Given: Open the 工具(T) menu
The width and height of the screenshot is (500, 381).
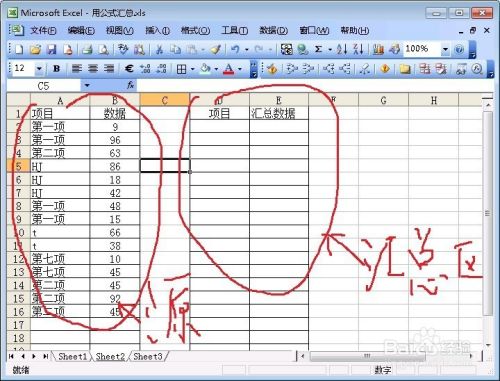Looking at the screenshot, I should 235,31.
